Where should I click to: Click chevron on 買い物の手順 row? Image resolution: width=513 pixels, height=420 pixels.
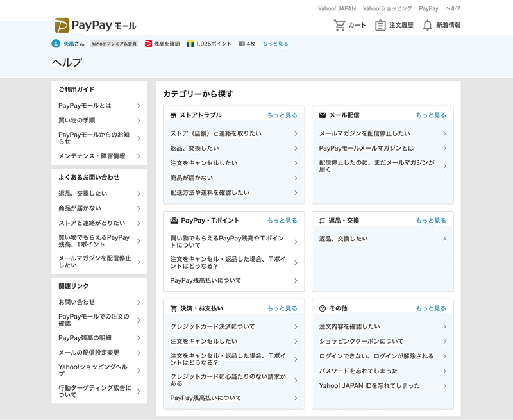pyautogui.click(x=139, y=121)
